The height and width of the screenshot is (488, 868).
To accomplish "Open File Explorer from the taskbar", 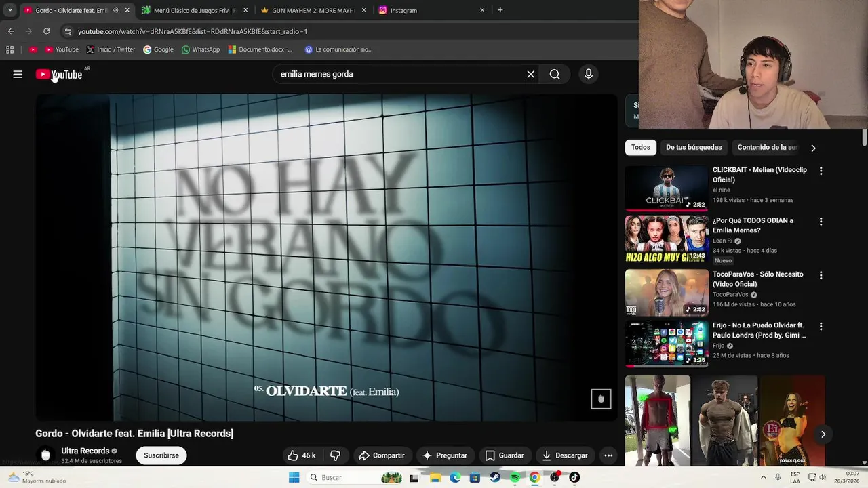I will 435,478.
